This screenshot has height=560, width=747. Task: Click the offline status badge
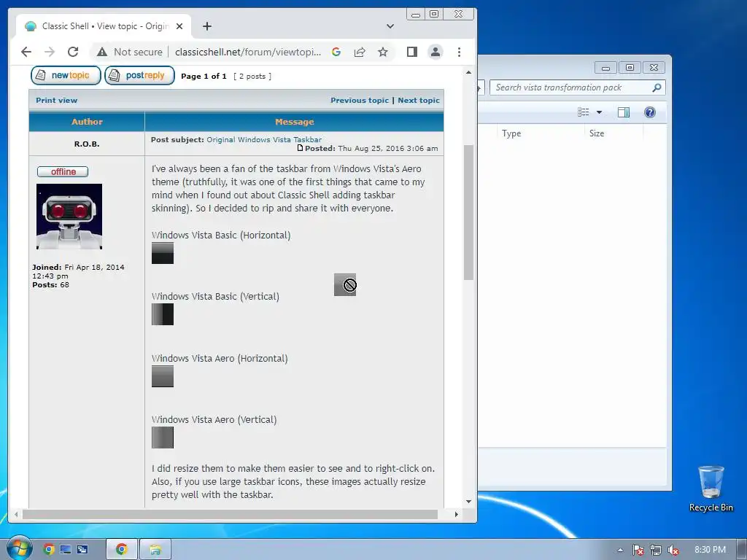pos(63,171)
